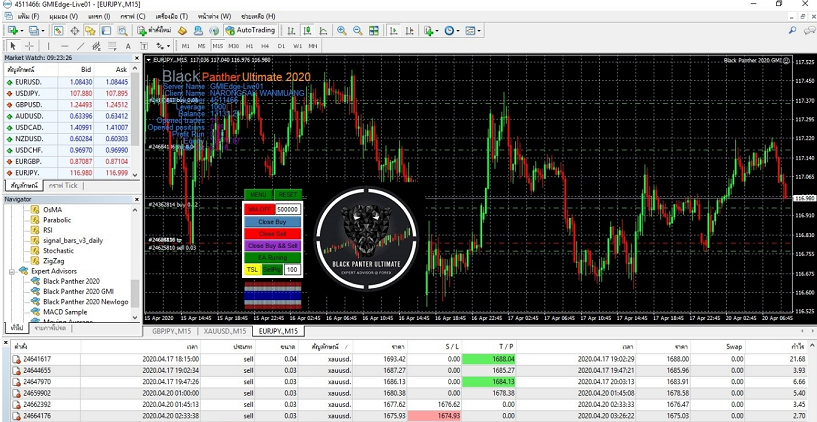Click the 500000 value input field
Image resolution: width=817 pixels, height=422 pixels.
[x=288, y=208]
